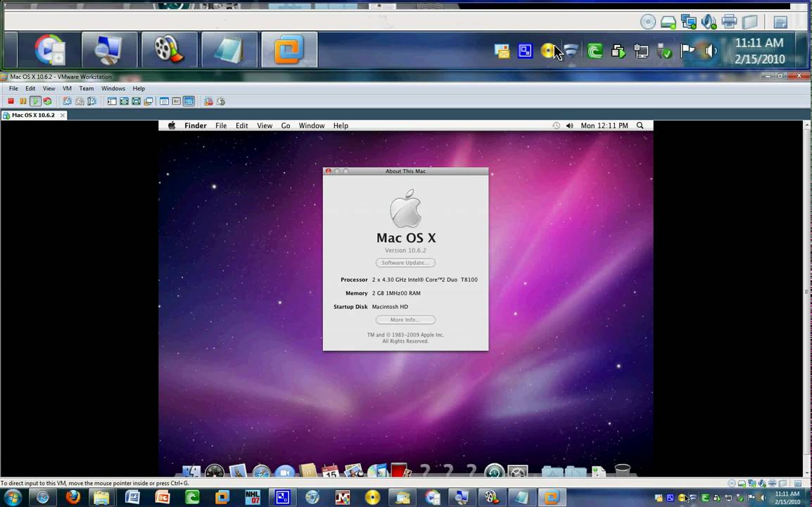Open iTunes from the Mac dock
The width and height of the screenshot is (812, 507).
pyautogui.click(x=377, y=470)
